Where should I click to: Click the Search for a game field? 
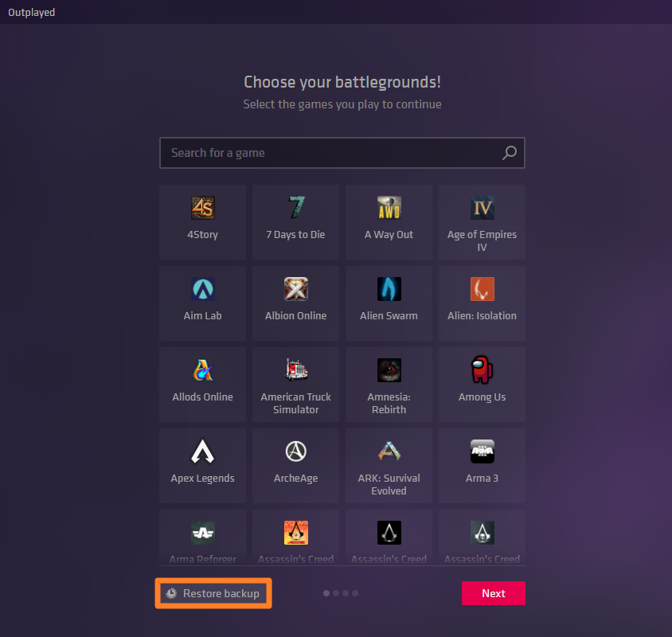[x=342, y=153]
